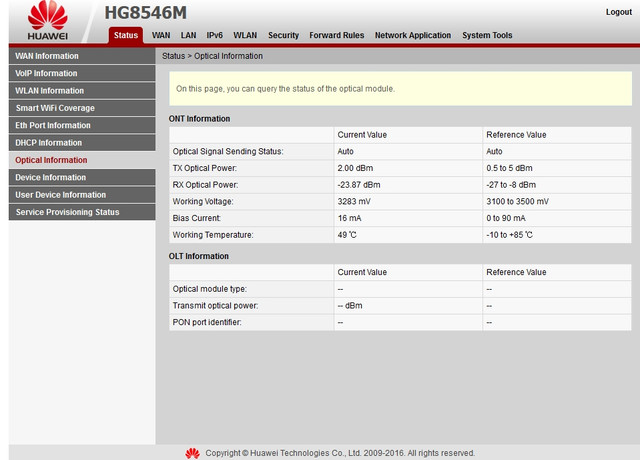Click the 'Transmit optical power:' label
The image size is (640, 460).
click(215, 306)
